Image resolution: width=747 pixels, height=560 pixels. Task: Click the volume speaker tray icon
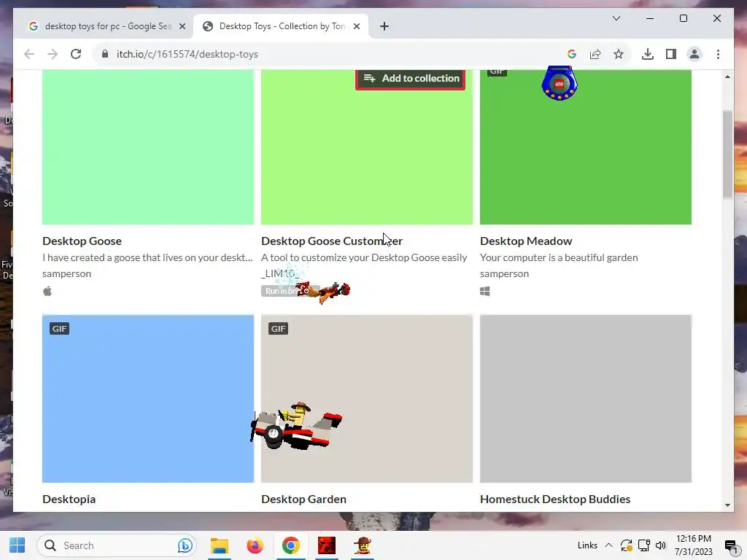tap(661, 545)
